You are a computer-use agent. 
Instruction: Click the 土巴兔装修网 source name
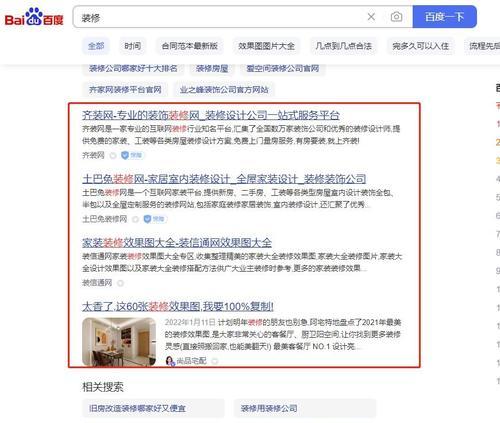click(x=105, y=219)
